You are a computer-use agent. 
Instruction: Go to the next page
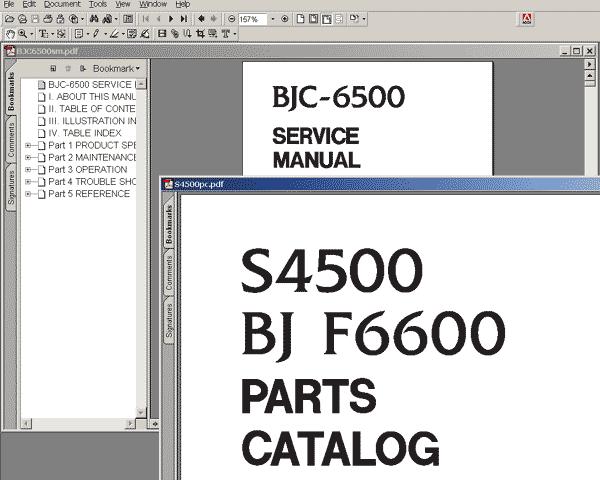[x=171, y=19]
